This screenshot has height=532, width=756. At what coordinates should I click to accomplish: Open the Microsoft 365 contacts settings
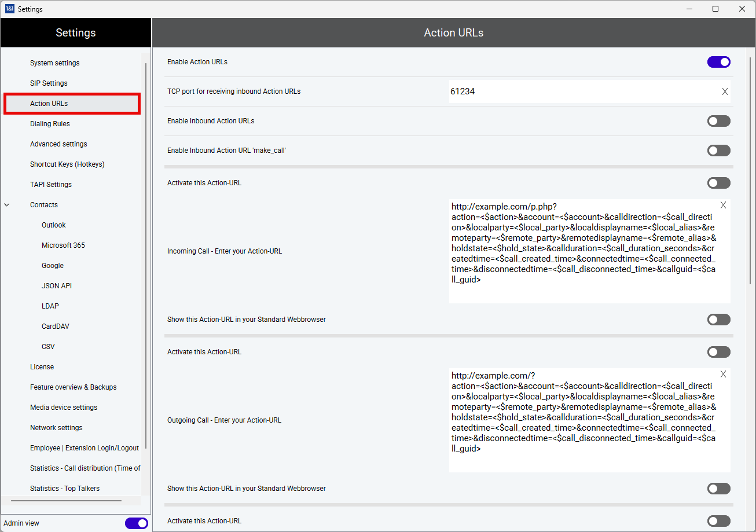click(x=63, y=245)
